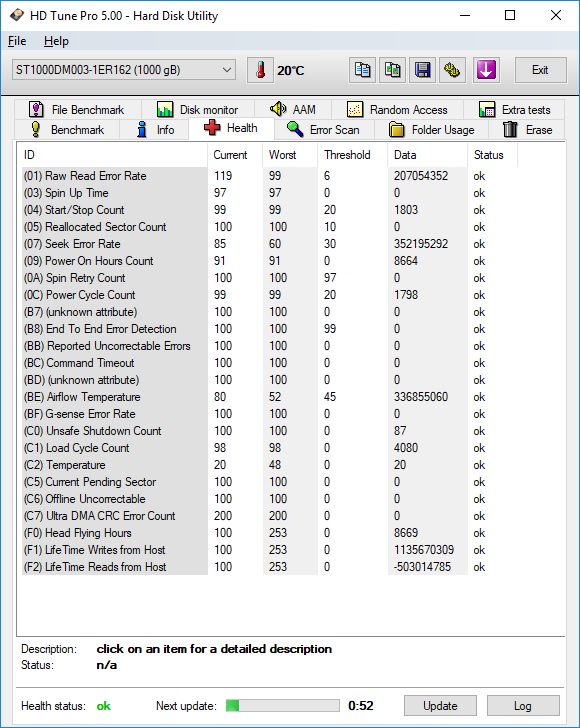Select the G-sense Error Rate row
Image resolution: width=580 pixels, height=728 pixels.
tap(269, 414)
